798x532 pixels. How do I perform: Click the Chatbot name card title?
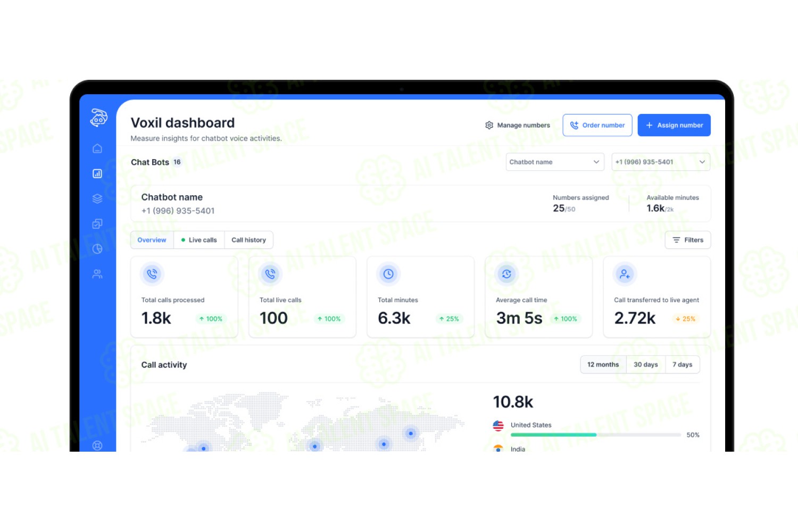pos(172,197)
